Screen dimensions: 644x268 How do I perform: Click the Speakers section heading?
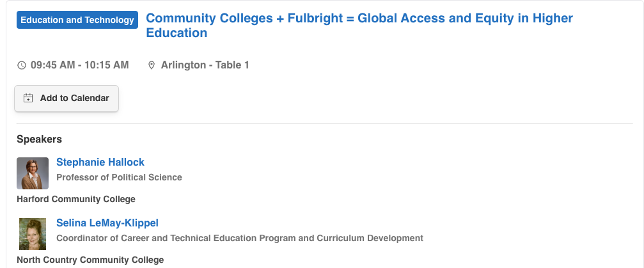39,139
